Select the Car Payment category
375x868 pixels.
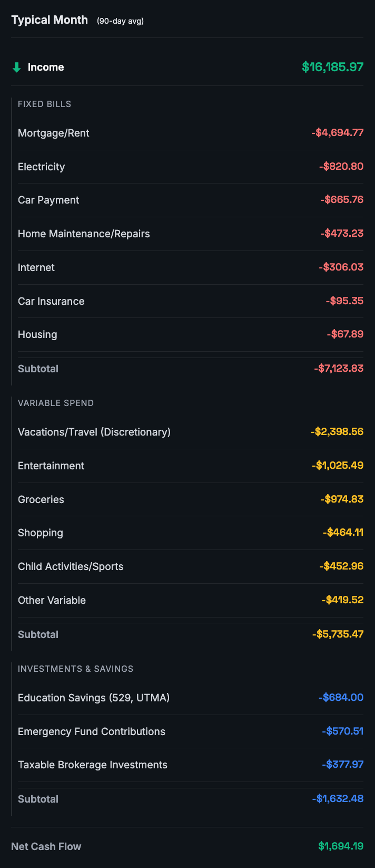point(48,200)
